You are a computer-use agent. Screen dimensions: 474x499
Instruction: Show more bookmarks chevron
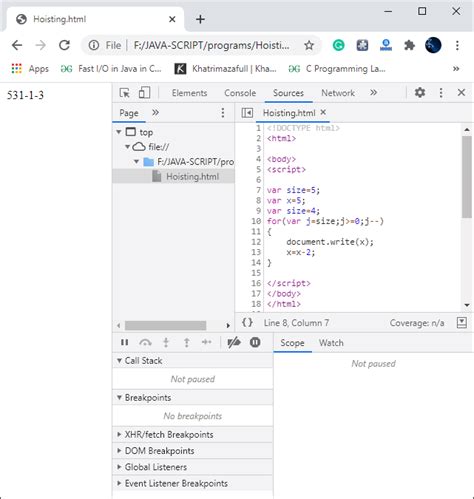[456, 69]
